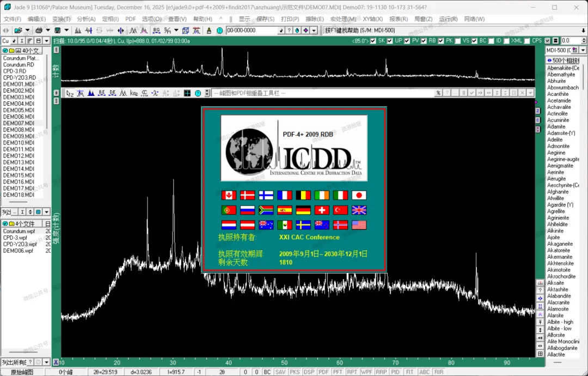Click the find peaks bar-chart icon
588x376 pixels.
coord(78,31)
